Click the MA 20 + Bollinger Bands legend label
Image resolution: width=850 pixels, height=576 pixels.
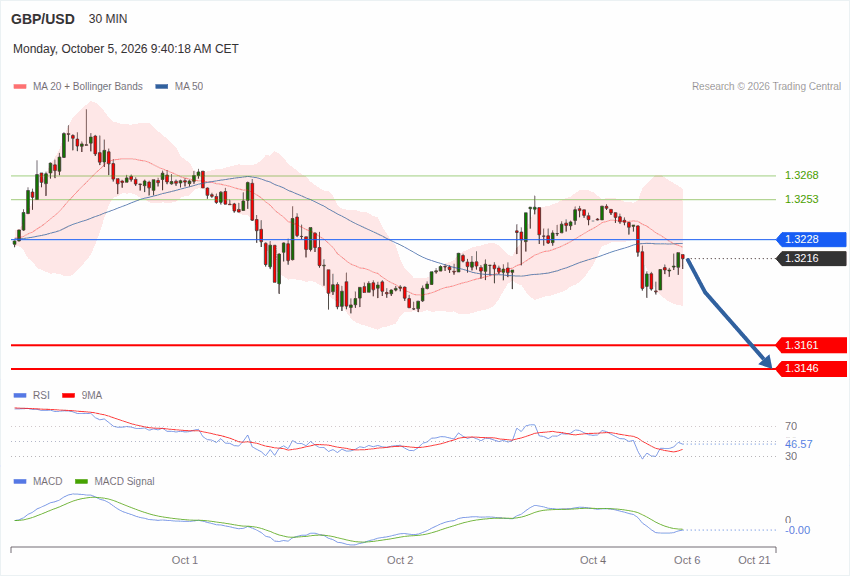point(88,87)
